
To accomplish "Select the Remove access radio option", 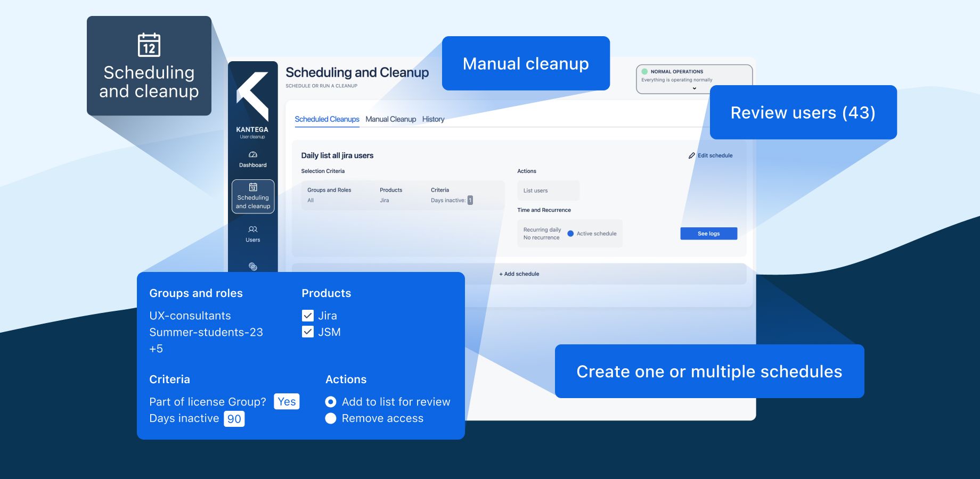I will coord(331,418).
